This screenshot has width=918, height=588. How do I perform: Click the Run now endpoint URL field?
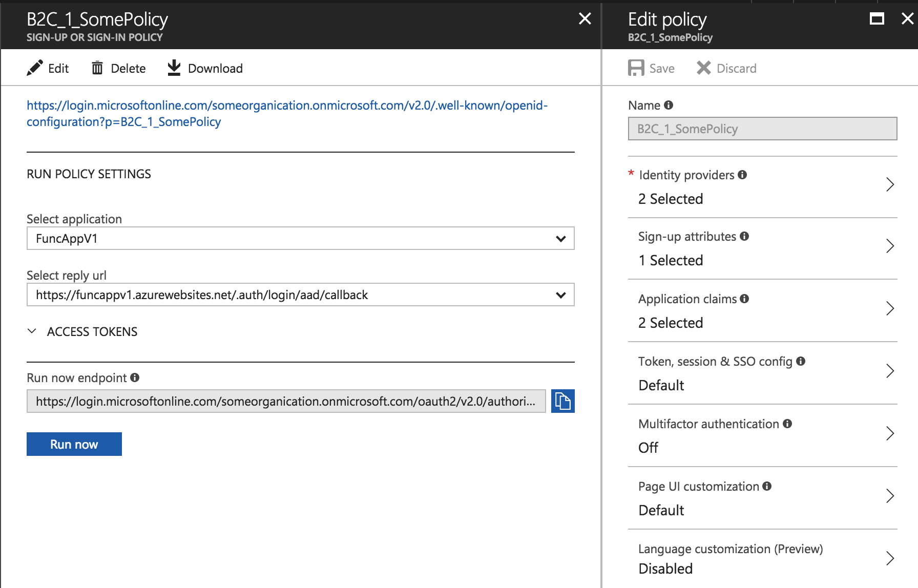[286, 401]
